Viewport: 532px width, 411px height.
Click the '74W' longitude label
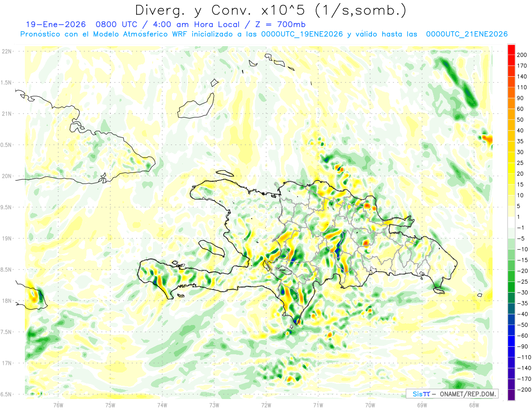pos(162,404)
